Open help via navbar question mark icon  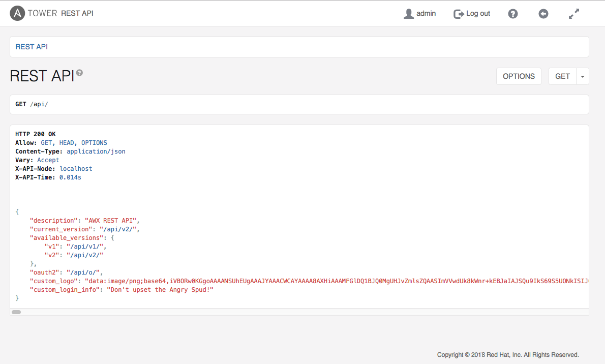(x=513, y=14)
